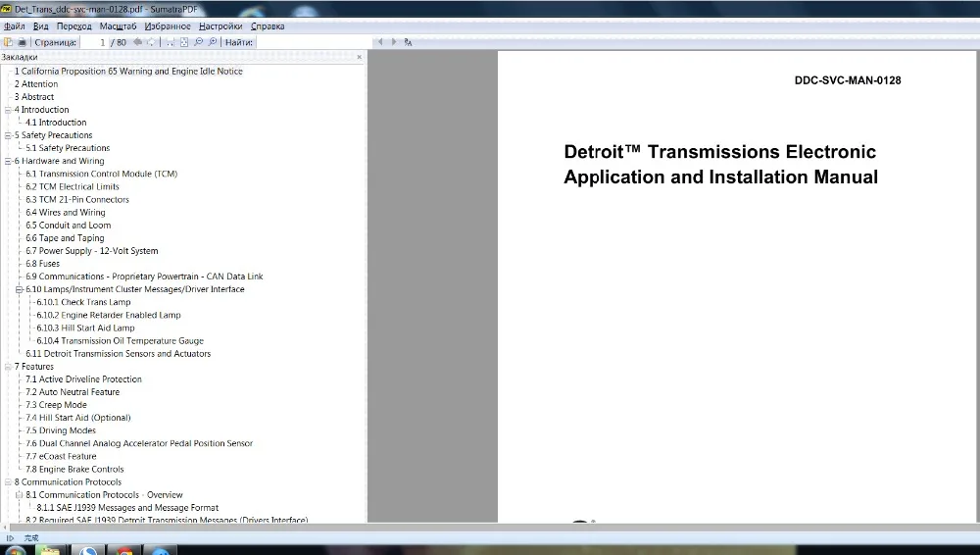The image size is (980, 555).
Task: Open bookmark 7.7 eCoast Feature
Action: 61,456
